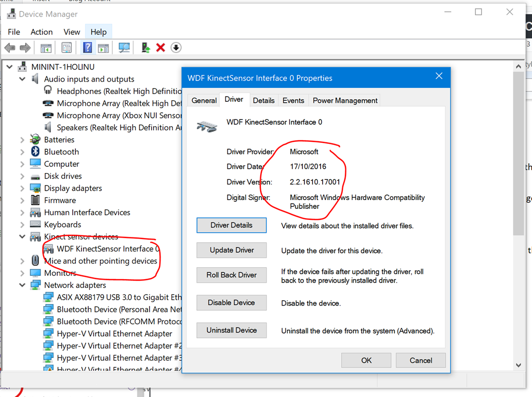The width and height of the screenshot is (532, 397).
Task: Confirm the Properties dialog with OK
Action: pyautogui.click(x=366, y=360)
